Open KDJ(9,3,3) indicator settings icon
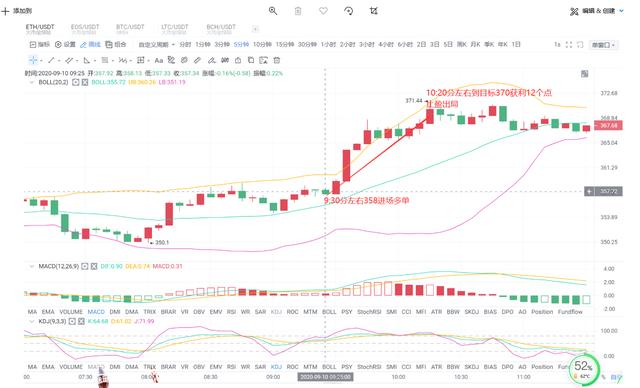This screenshot has width=640, height=388. [x=72, y=321]
